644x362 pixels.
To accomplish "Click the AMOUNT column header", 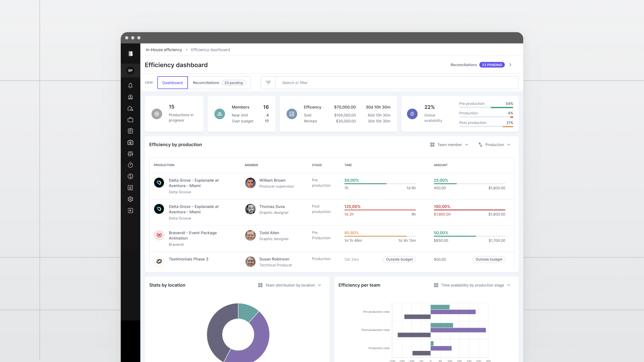I will 441,165.
